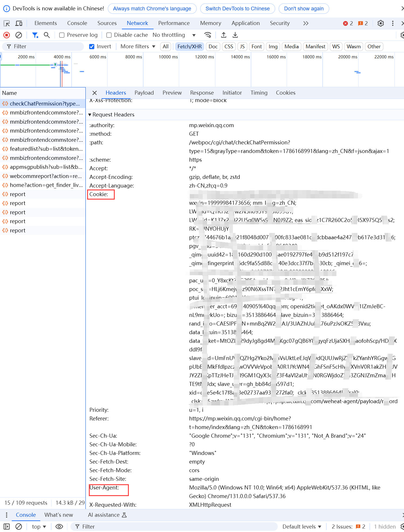Viewport: 404px width, 532px height.
Task: Open AI assistance drawer tab
Action: pos(107,515)
